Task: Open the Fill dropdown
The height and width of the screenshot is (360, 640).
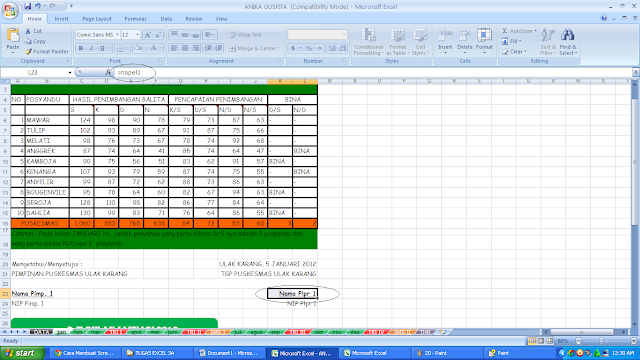Action: (x=512, y=41)
